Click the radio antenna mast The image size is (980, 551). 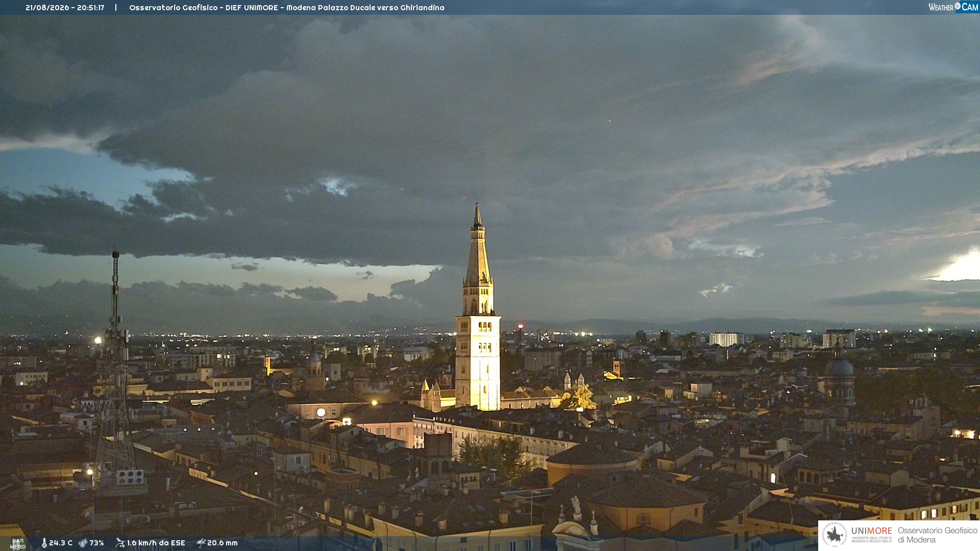click(116, 367)
